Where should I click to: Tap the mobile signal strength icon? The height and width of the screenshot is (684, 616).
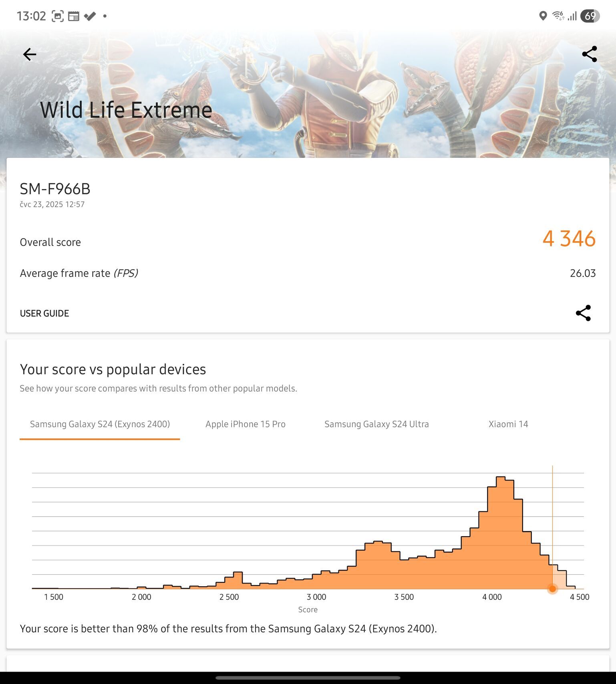572,16
